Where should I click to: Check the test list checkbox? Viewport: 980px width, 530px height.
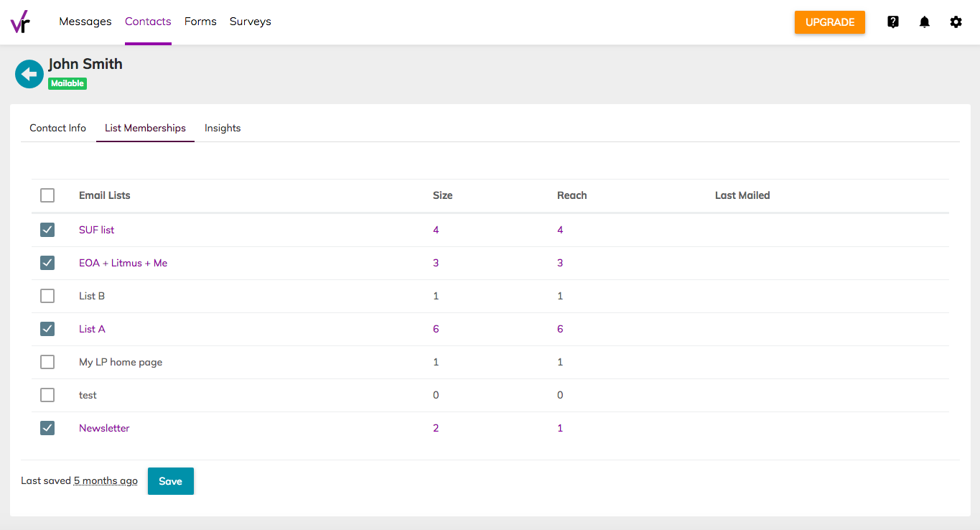47,395
